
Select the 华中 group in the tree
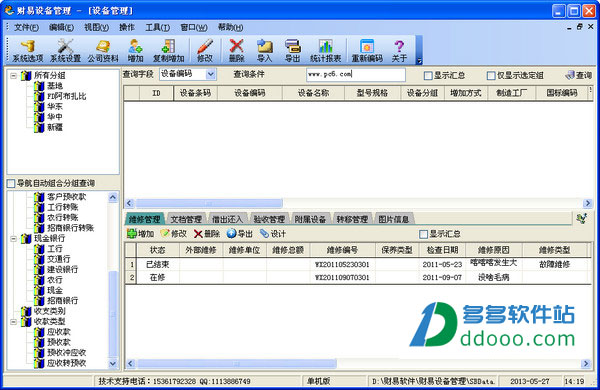tap(55, 117)
